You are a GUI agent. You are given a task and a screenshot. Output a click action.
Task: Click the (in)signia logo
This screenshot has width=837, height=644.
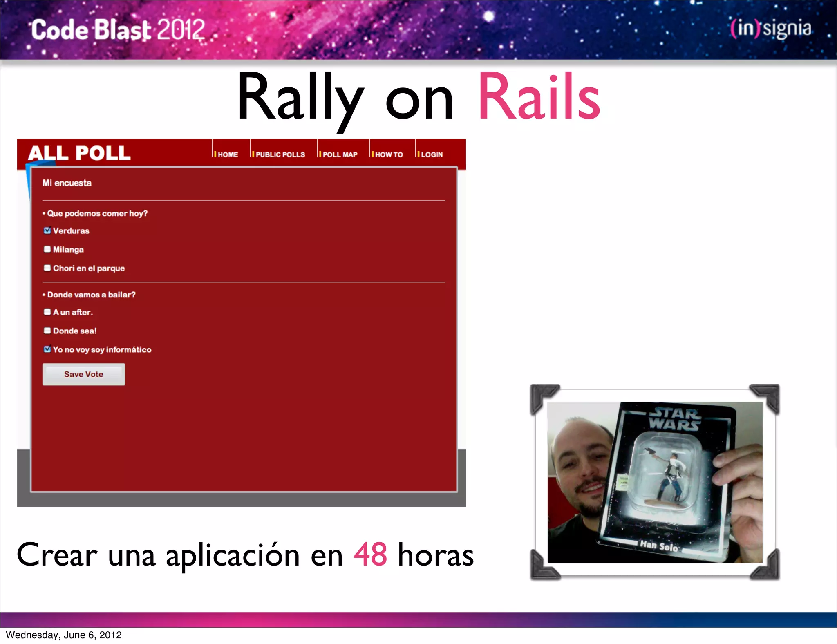click(x=771, y=29)
